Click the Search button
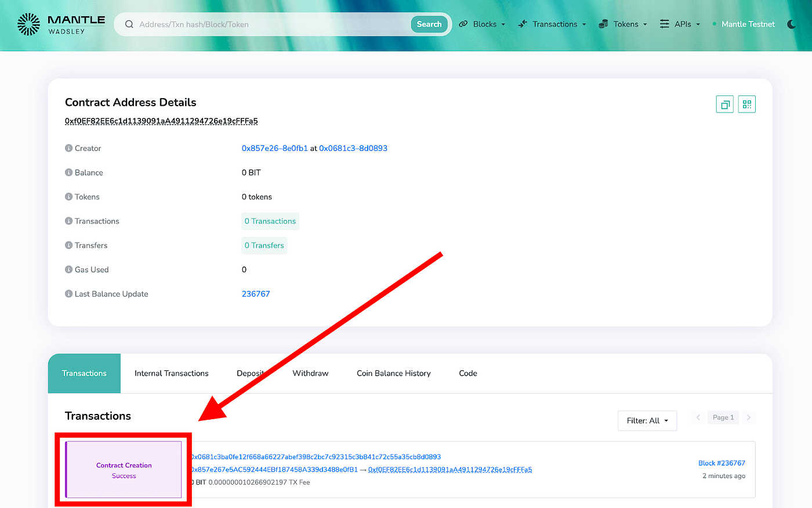 pos(429,24)
